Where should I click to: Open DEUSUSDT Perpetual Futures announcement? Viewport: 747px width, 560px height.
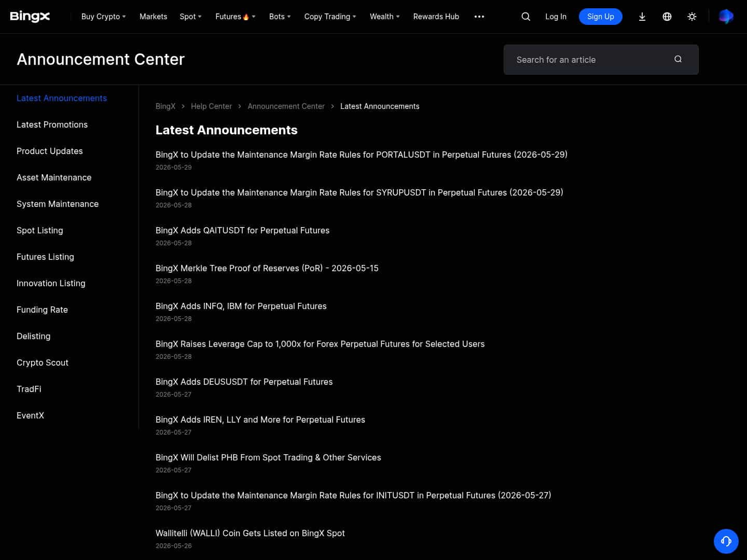244,382
